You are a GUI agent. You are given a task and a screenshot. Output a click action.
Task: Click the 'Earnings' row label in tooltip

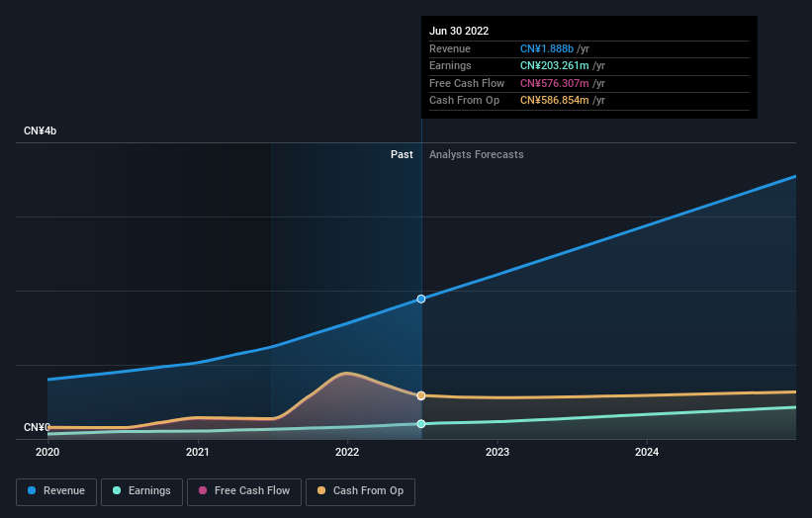[x=450, y=65]
